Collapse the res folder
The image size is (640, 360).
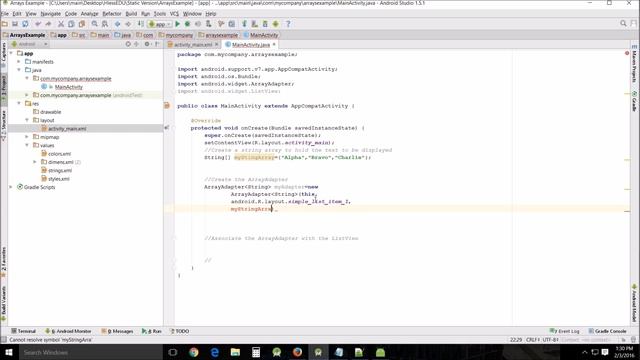click(x=19, y=104)
